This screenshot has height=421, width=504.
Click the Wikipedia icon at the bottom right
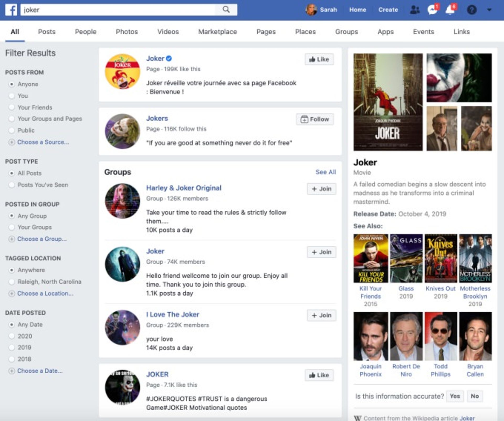(x=359, y=417)
